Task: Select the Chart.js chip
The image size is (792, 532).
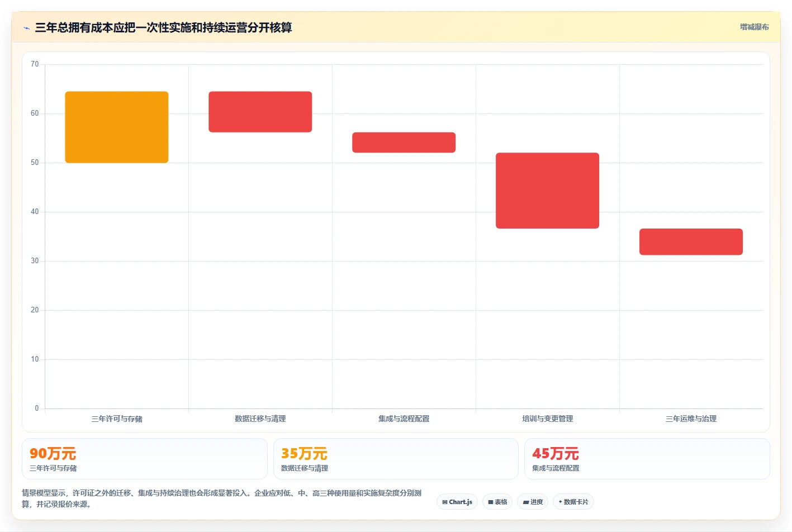Action: [x=457, y=502]
